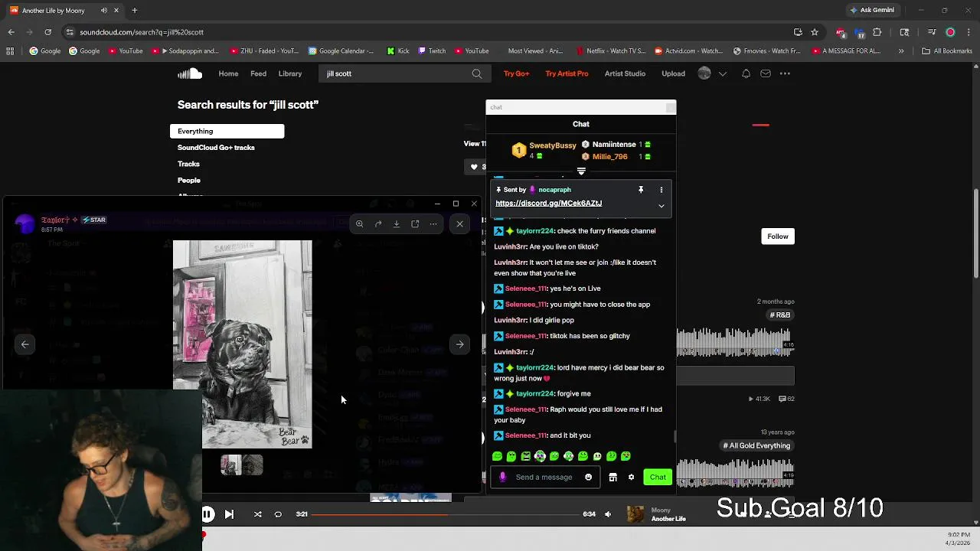
Task: Click the SoundCloud profile avatar
Action: point(704,73)
